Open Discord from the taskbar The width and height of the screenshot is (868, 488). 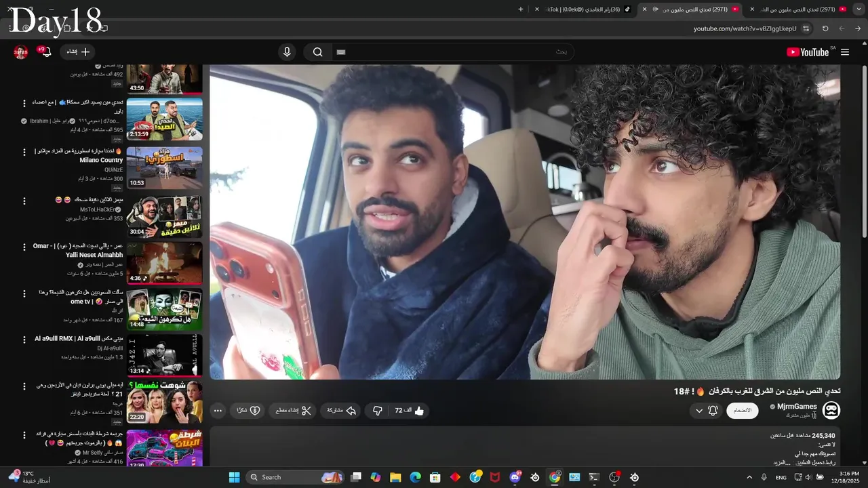coord(515,477)
